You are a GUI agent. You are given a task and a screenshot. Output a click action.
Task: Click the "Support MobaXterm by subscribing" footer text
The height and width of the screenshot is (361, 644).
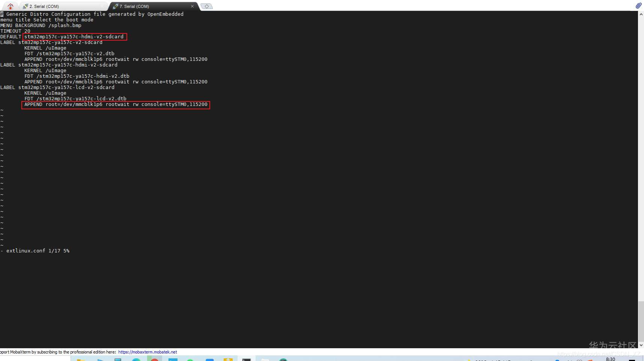click(58, 352)
